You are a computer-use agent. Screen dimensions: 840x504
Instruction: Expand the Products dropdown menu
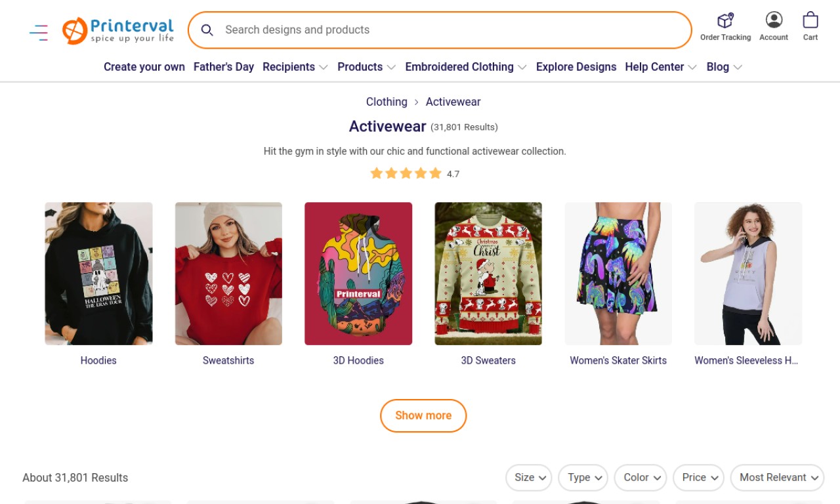coord(366,67)
